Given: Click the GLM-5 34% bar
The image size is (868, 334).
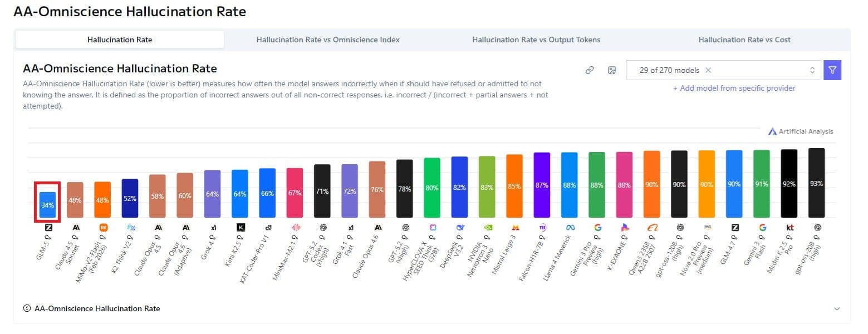Looking at the screenshot, I should tap(48, 205).
